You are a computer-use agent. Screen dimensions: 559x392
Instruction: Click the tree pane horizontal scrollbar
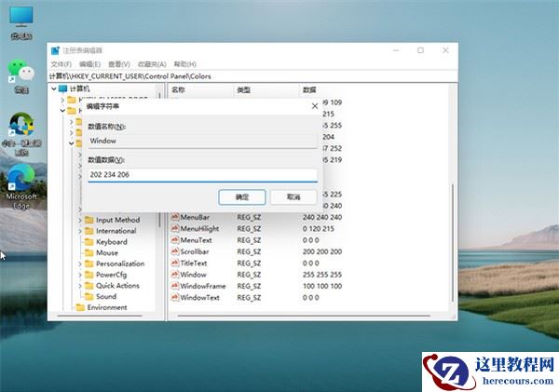(x=100, y=316)
